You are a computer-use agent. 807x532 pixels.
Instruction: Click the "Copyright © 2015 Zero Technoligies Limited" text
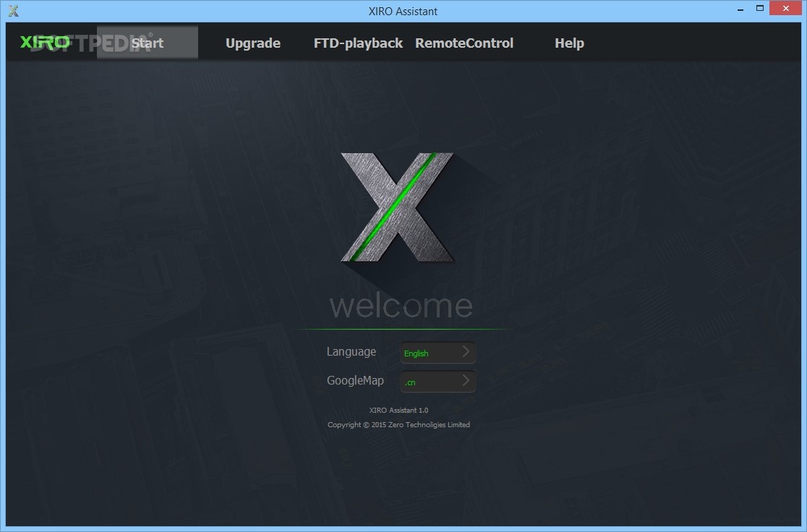[x=398, y=424]
